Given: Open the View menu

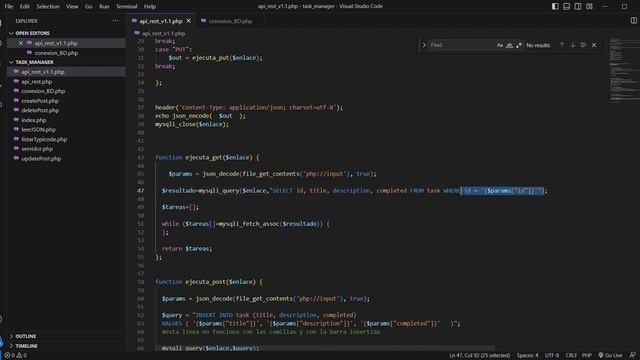Looking at the screenshot, I should [x=72, y=6].
